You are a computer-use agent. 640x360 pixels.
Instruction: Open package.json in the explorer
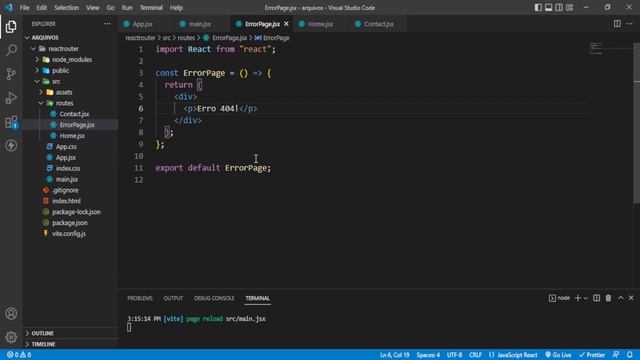[70, 223]
